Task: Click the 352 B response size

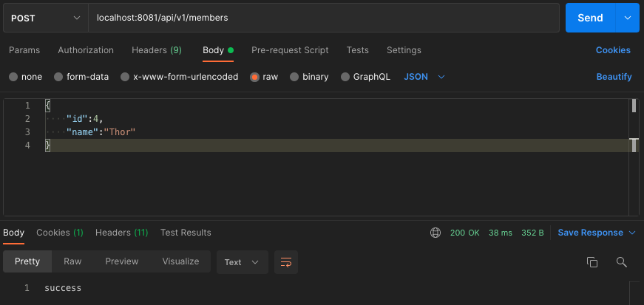Action: (x=532, y=233)
